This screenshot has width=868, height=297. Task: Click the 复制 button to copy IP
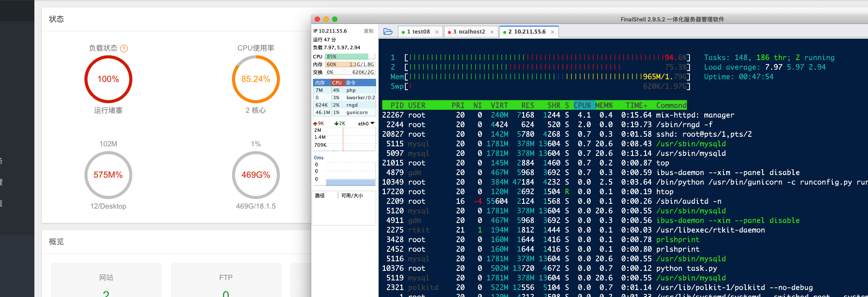pos(369,31)
